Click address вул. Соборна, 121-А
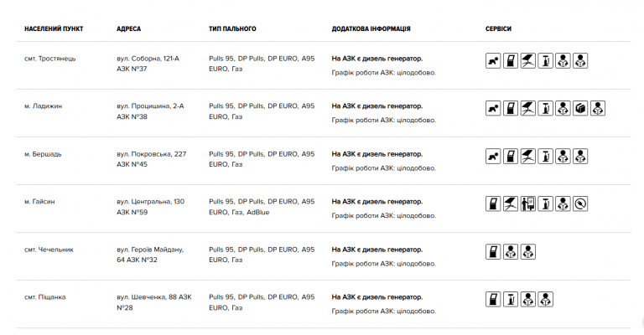This screenshot has height=335, width=644. click(148, 59)
